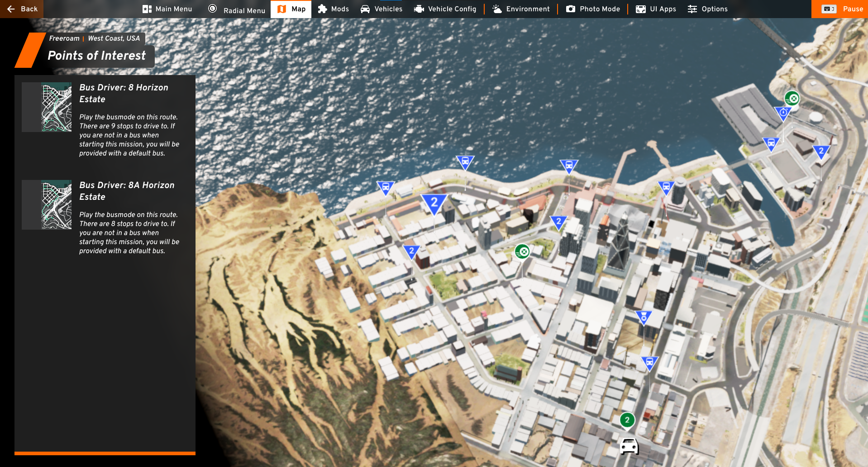This screenshot has height=467, width=868.
Task: Click the orange Map icon
Action: coord(281,9)
